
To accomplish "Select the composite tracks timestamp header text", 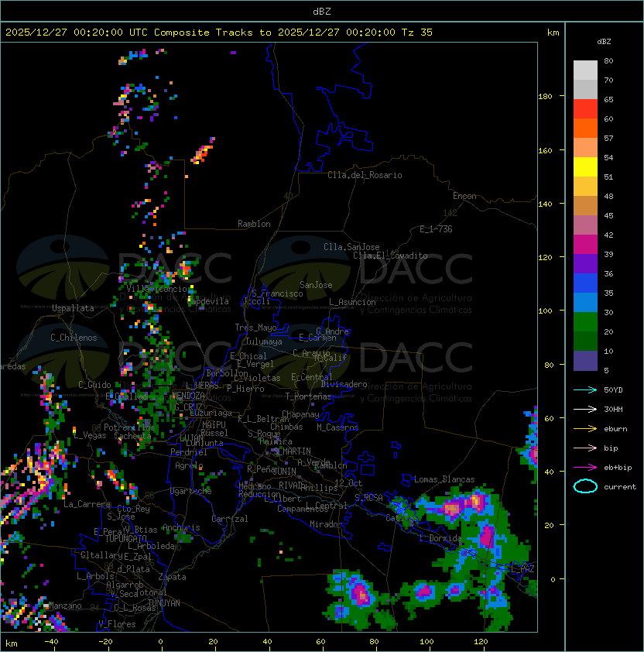I will click(219, 33).
